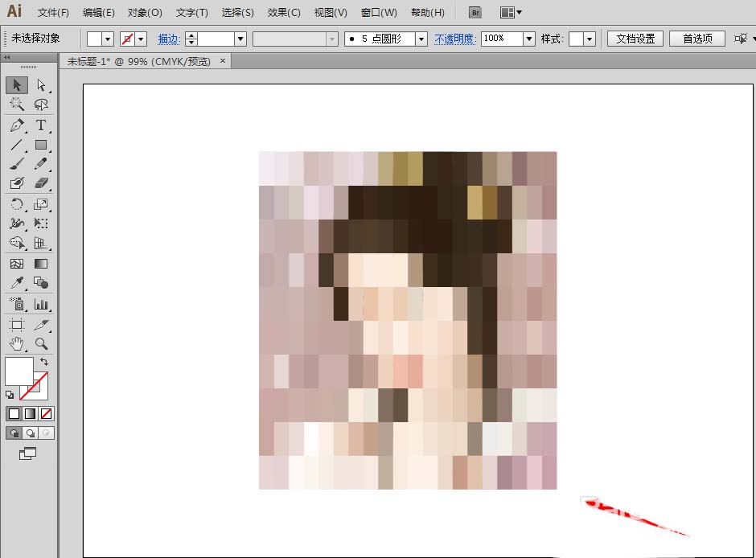Select the Perspective Grid tool
Screen dimensions: 756x558
(41, 243)
